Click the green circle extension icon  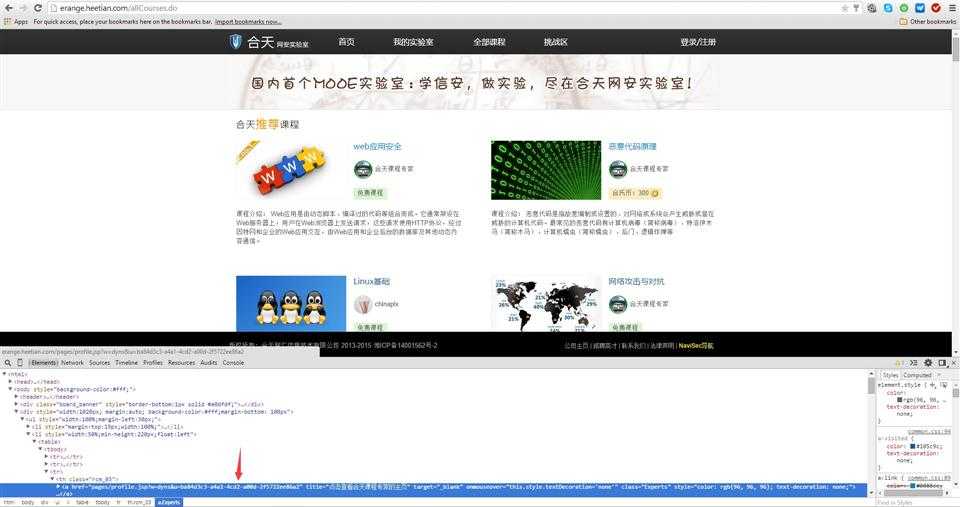click(904, 8)
